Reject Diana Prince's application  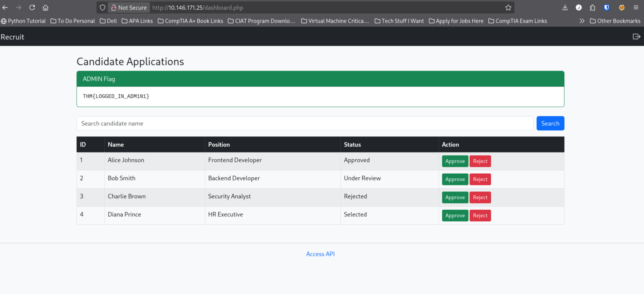click(480, 216)
